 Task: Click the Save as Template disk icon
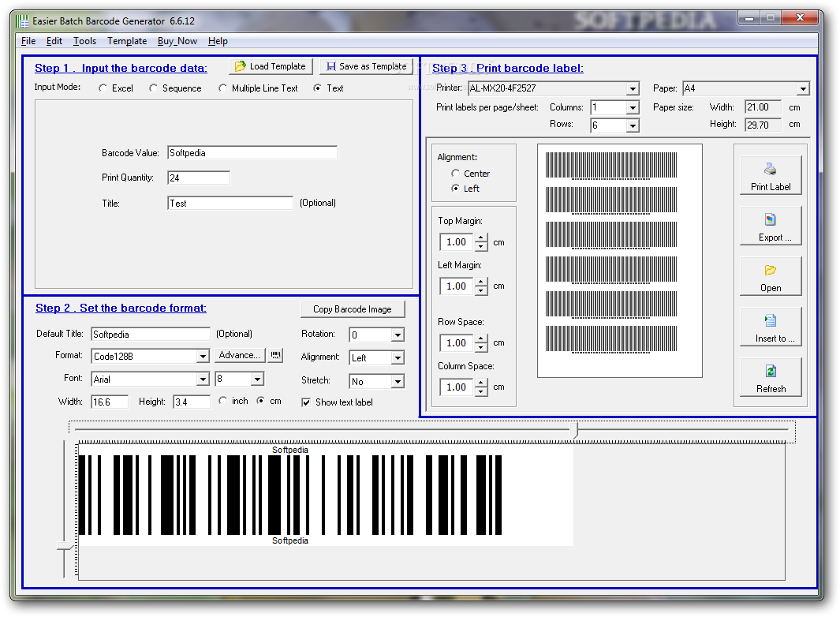(331, 66)
